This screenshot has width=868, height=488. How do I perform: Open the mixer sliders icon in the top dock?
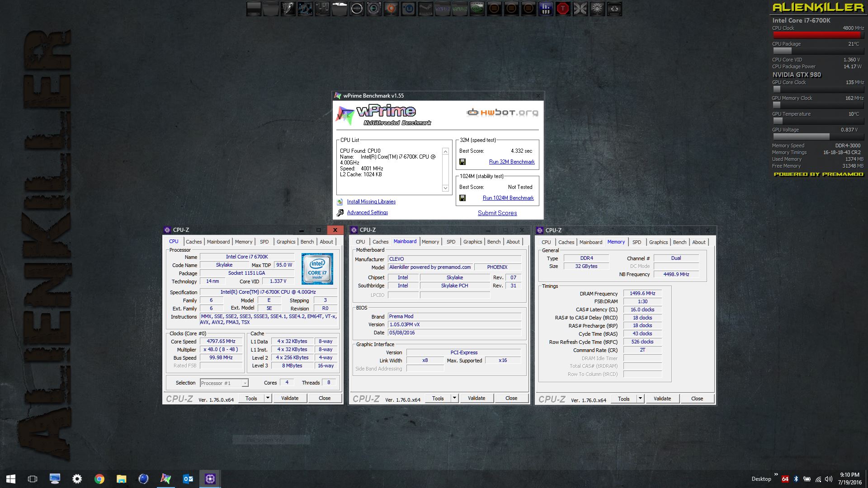point(323,9)
